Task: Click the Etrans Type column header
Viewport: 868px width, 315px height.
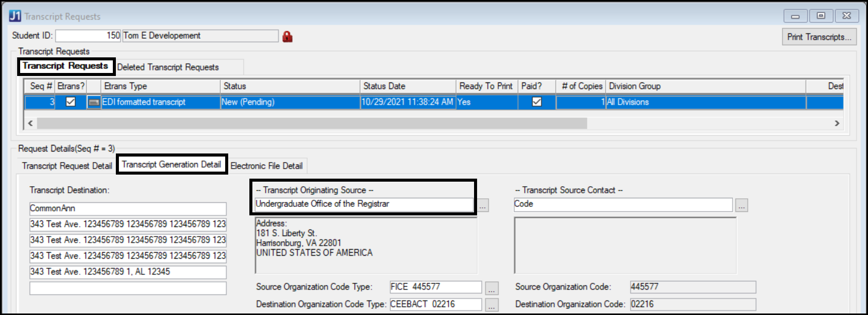Action: point(160,86)
